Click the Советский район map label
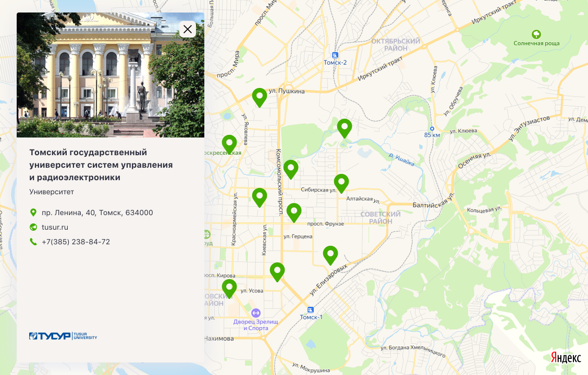The width and height of the screenshot is (588, 375). click(x=380, y=218)
